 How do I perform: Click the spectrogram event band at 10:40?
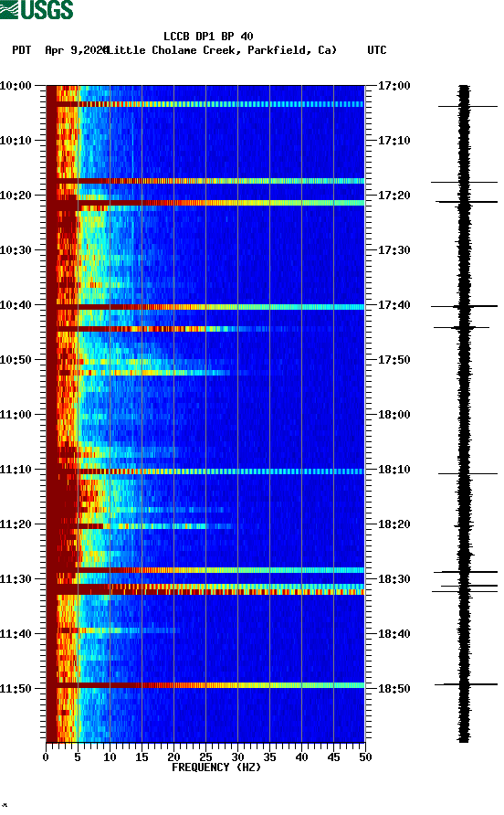coord(205,307)
